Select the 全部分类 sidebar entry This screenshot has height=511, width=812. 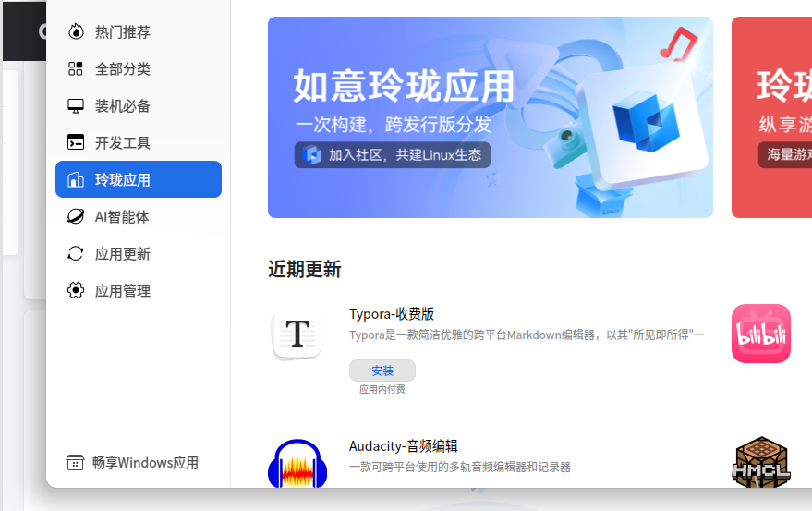(x=139, y=69)
